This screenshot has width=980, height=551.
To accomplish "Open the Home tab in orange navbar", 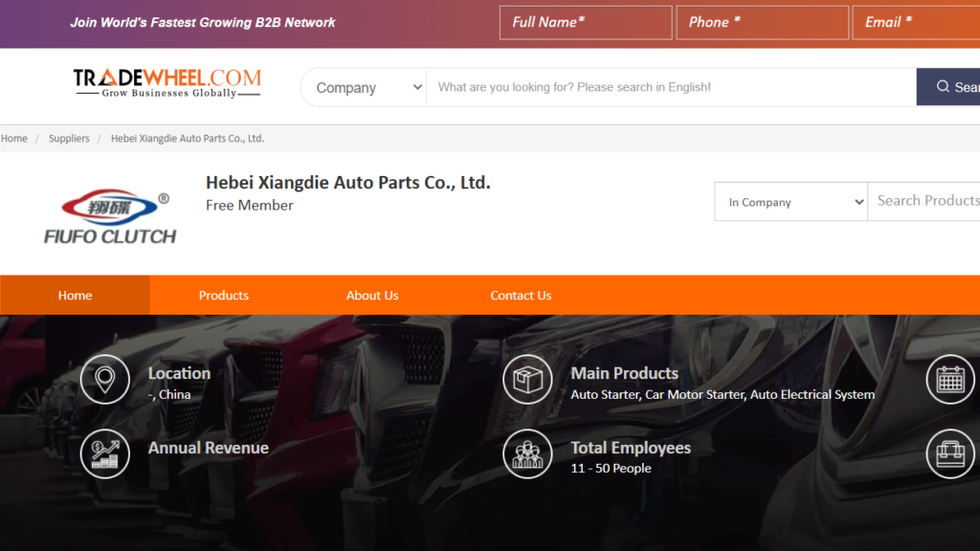I will pos(75,296).
